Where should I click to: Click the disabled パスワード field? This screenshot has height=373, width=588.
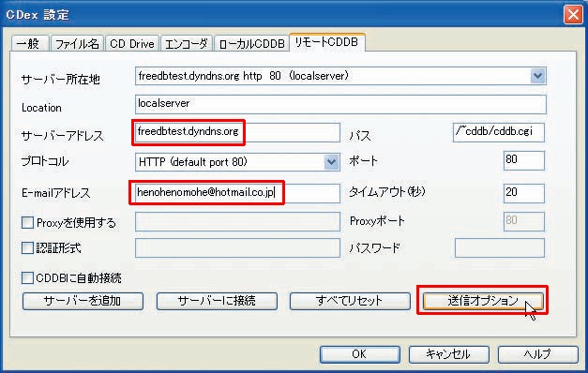[500, 247]
